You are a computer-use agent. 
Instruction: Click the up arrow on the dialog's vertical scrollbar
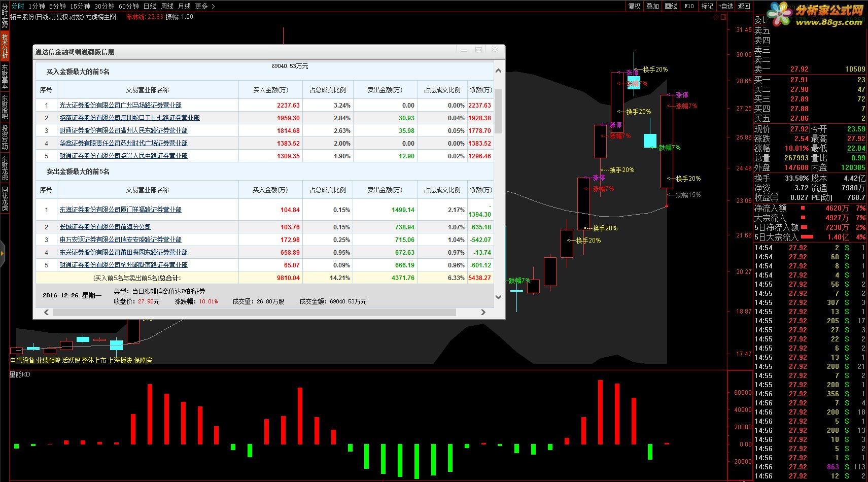(498, 71)
